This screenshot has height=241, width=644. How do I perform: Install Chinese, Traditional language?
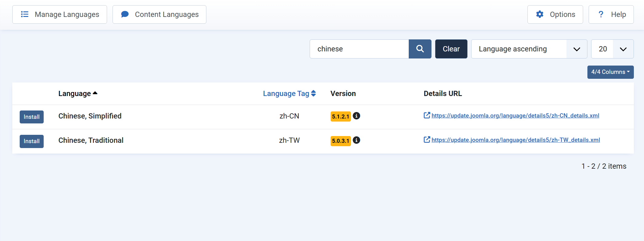tap(32, 141)
